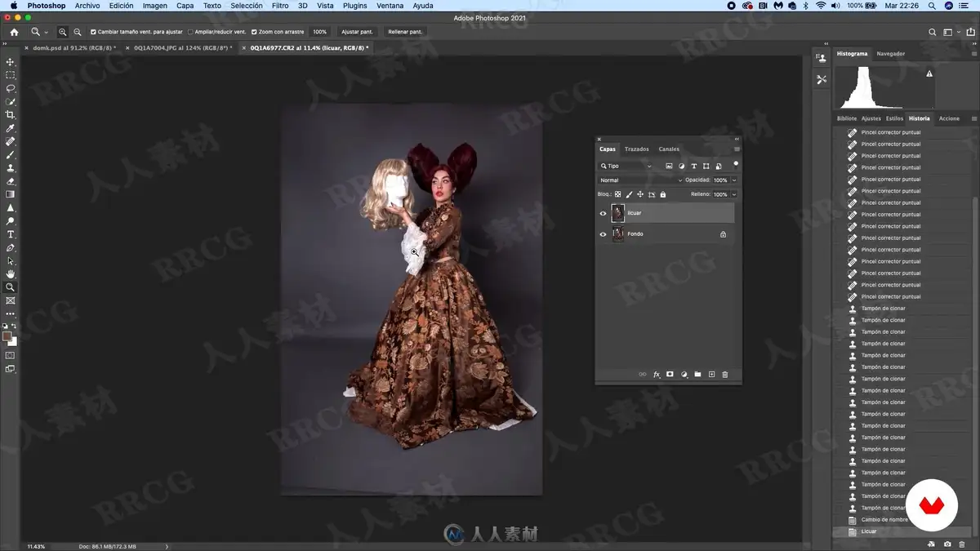
Task: Switch to the Navegador tab
Action: pos(891,54)
